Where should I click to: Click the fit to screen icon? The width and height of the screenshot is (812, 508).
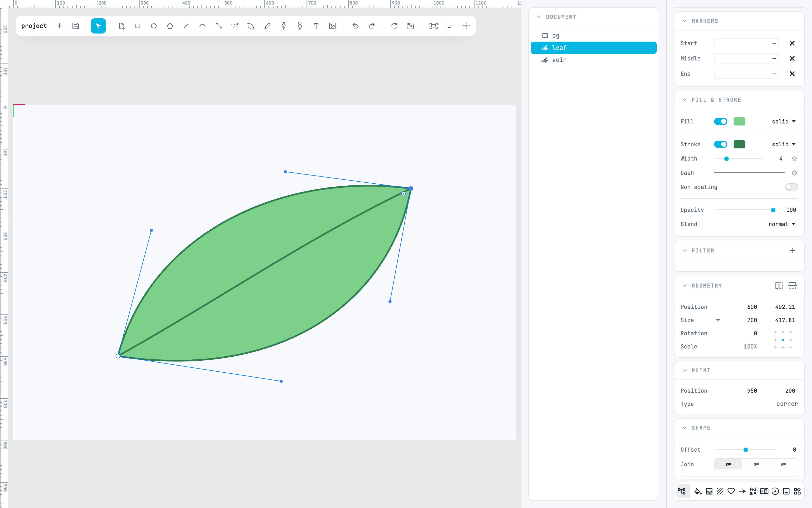pyautogui.click(x=433, y=26)
